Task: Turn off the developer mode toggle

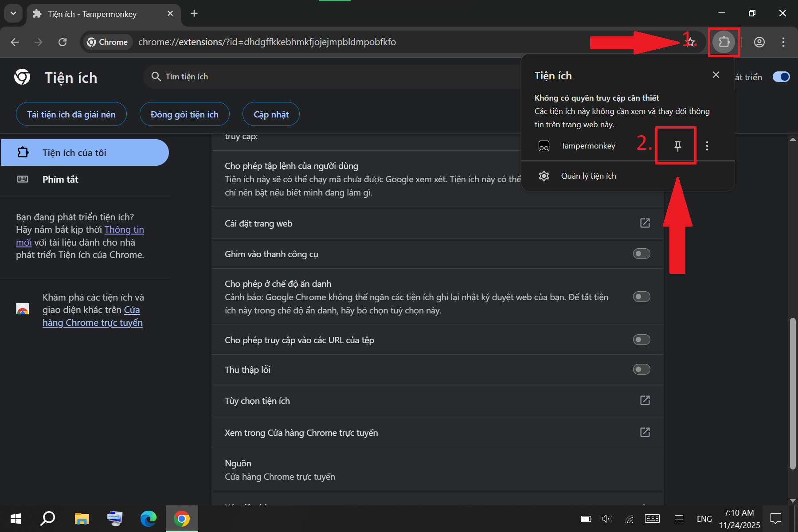Action: [781, 77]
